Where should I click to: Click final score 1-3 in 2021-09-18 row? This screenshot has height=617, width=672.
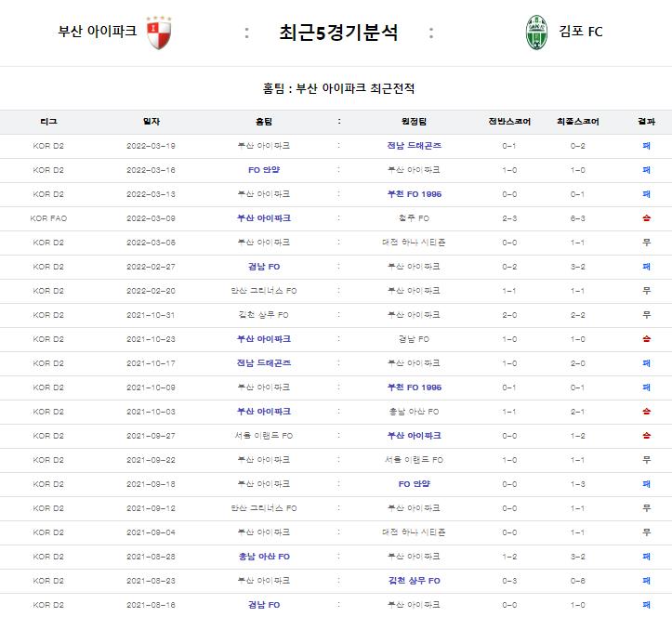[x=578, y=484]
